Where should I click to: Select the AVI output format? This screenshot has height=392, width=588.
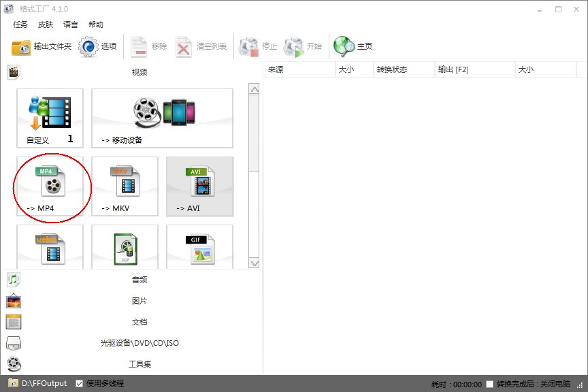pos(199,186)
